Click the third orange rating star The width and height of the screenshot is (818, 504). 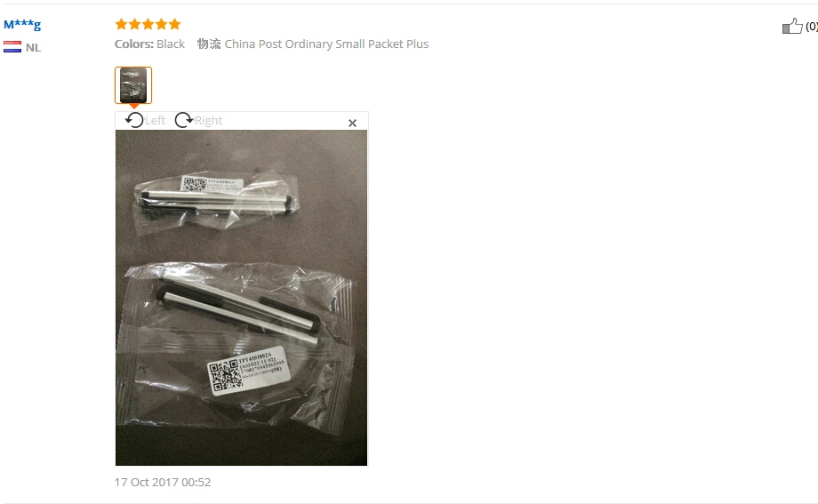pos(148,24)
